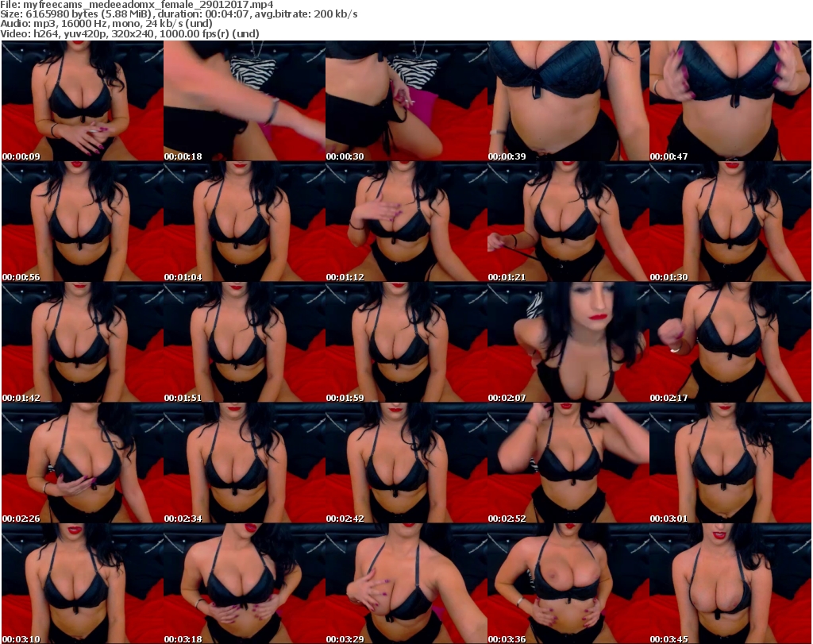This screenshot has width=813, height=644.
Task: Click the thumbnail stamped 00:02:52
Action: [x=568, y=463]
